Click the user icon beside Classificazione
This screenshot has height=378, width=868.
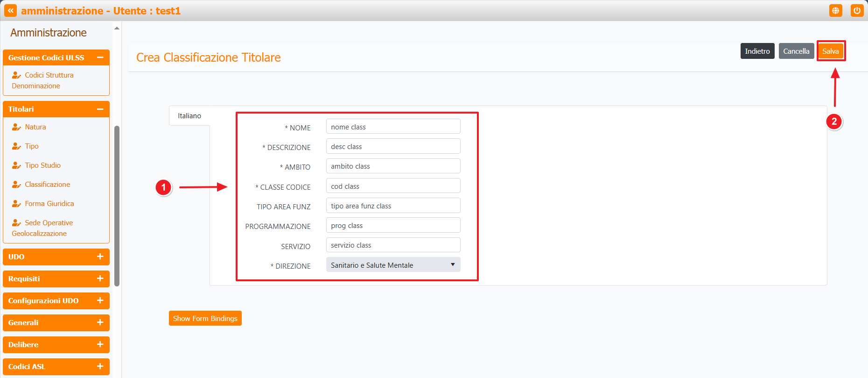pos(16,185)
